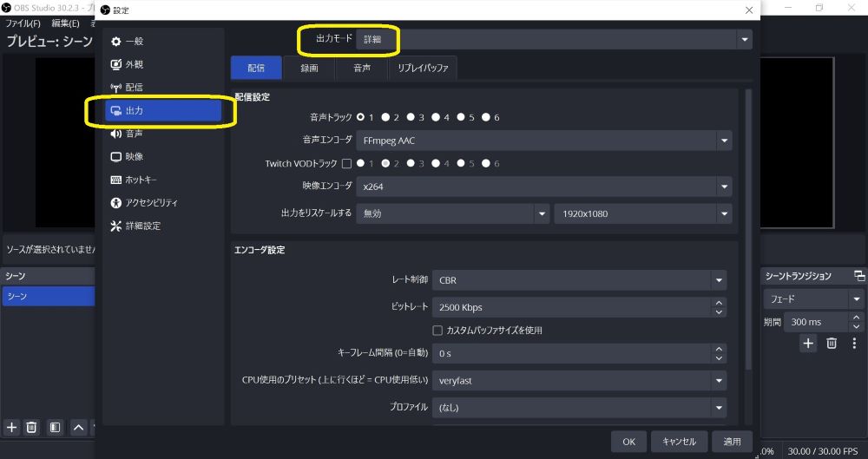Open the CPU preset veryfast dropdown
The width and height of the screenshot is (868, 459).
coord(579,380)
